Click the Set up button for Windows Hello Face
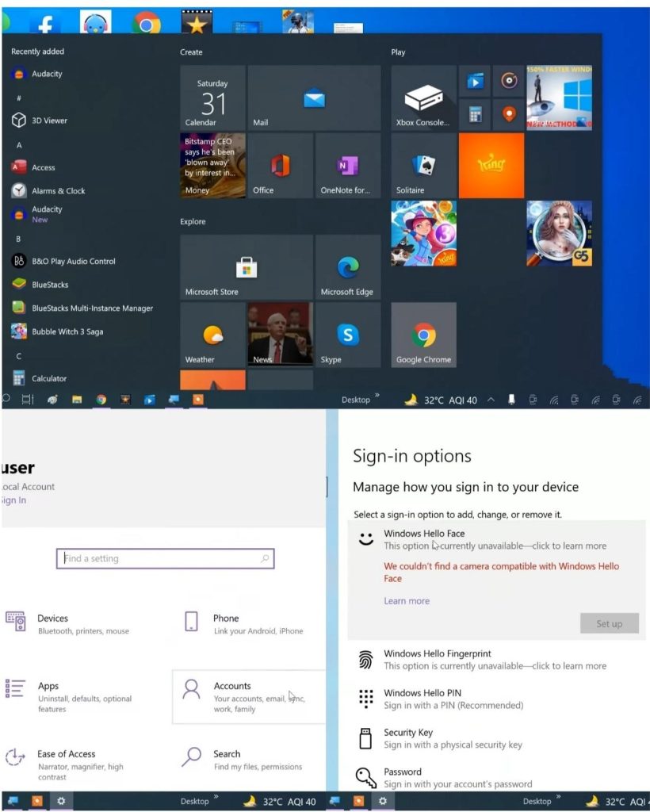Viewport: 650px width, 812px height. click(610, 623)
